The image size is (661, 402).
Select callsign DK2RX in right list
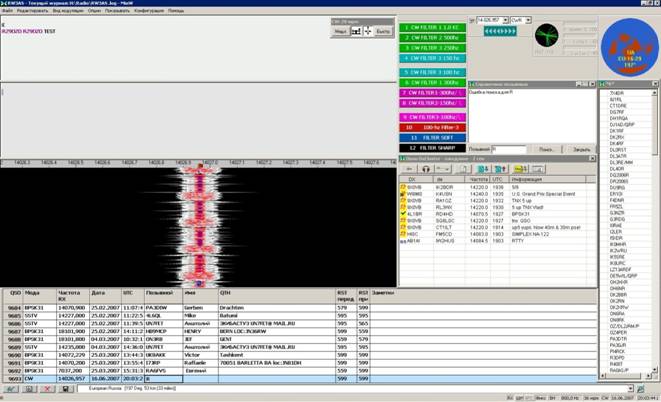tap(617, 137)
